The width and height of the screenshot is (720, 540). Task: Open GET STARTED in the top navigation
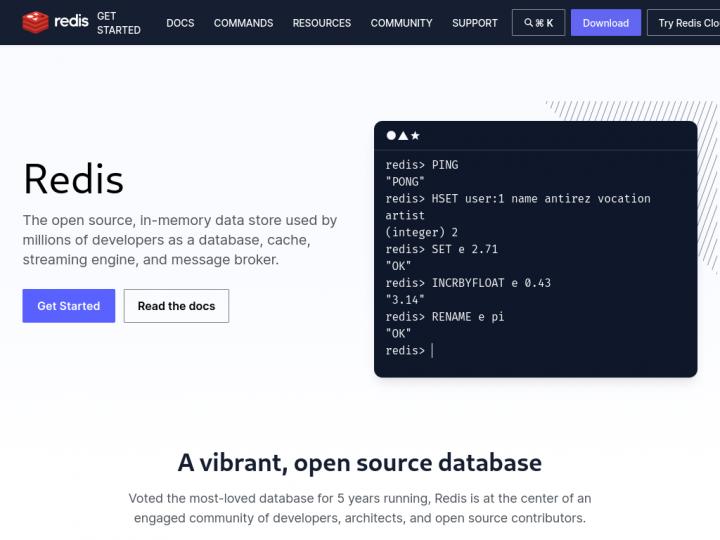[118, 23]
